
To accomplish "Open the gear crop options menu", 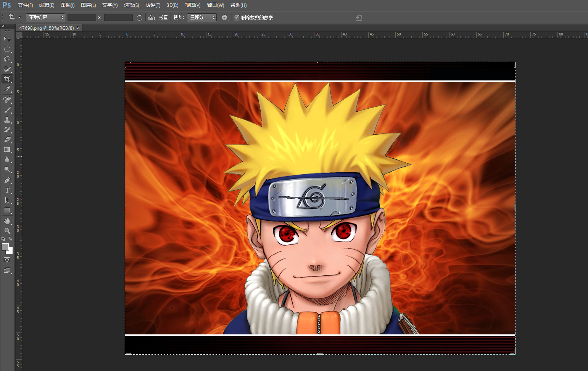I will click(x=224, y=18).
